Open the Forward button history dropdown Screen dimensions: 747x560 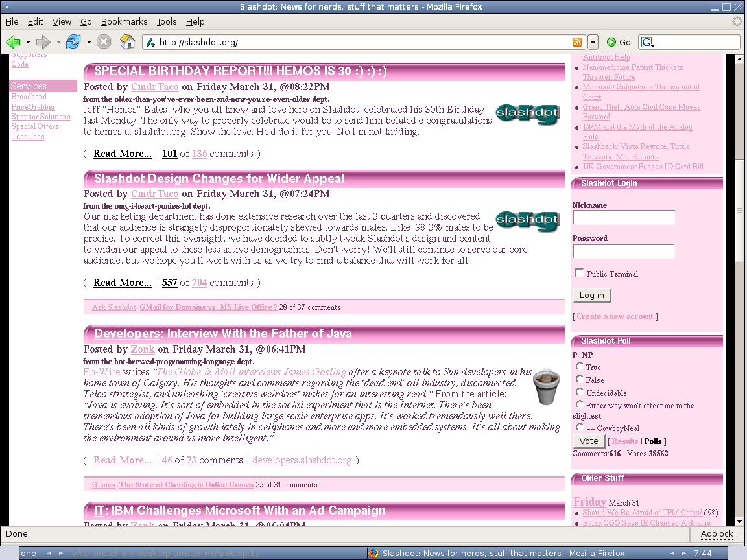tap(58, 42)
